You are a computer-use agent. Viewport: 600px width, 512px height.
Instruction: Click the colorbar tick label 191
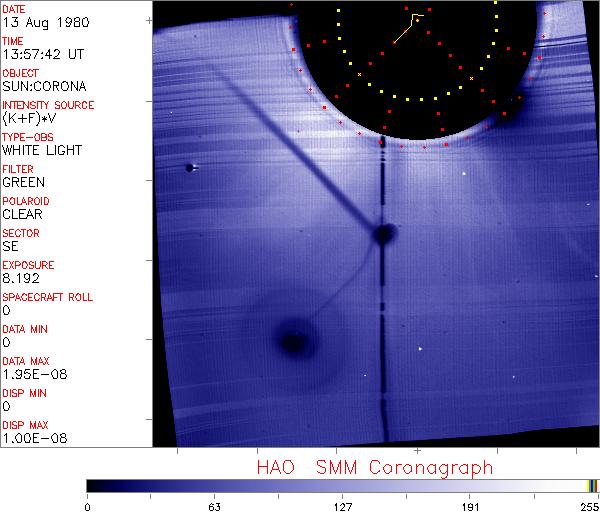(470, 505)
